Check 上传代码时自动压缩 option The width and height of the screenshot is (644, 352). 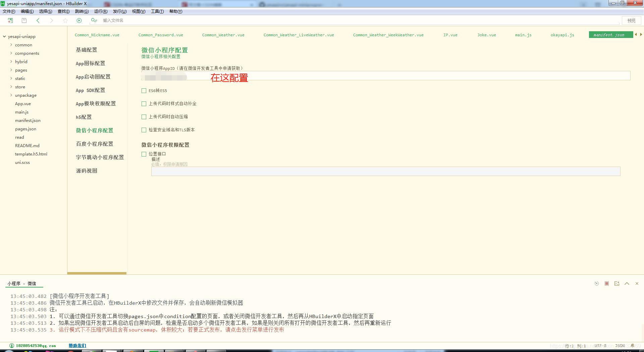(x=144, y=117)
